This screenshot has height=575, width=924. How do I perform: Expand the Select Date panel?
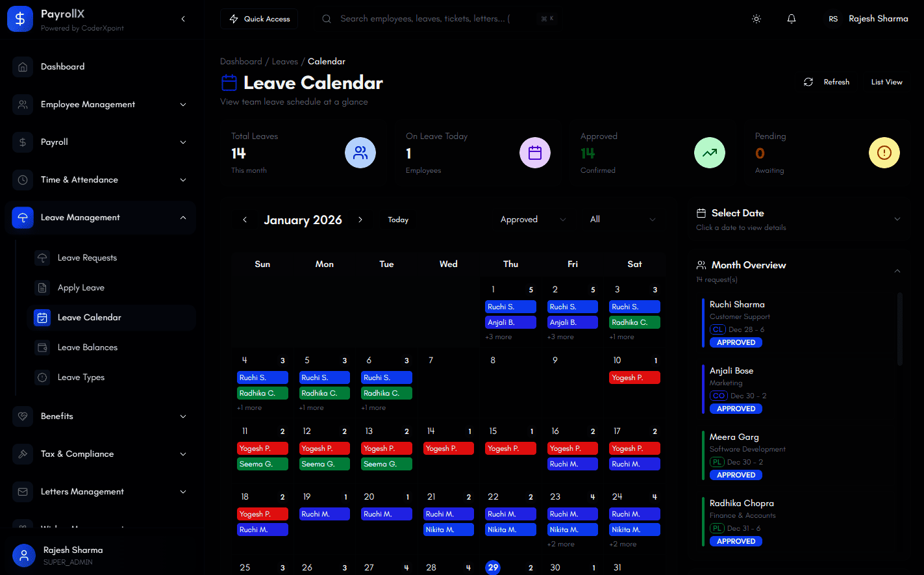tap(897, 219)
